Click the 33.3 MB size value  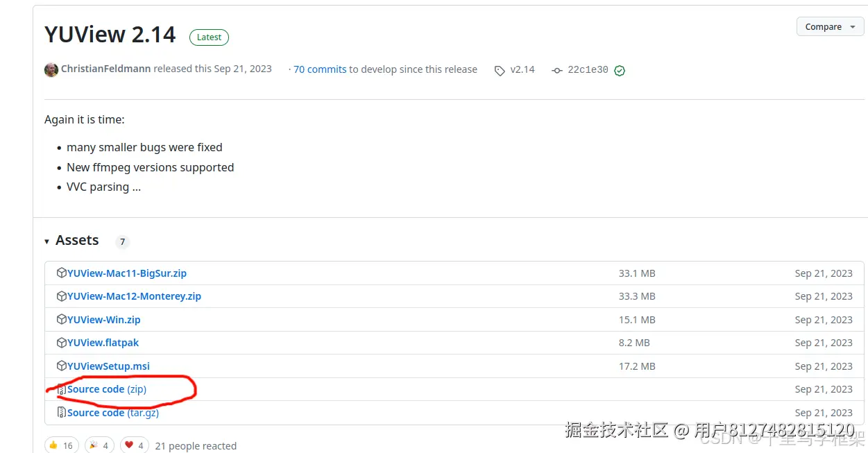pos(637,296)
